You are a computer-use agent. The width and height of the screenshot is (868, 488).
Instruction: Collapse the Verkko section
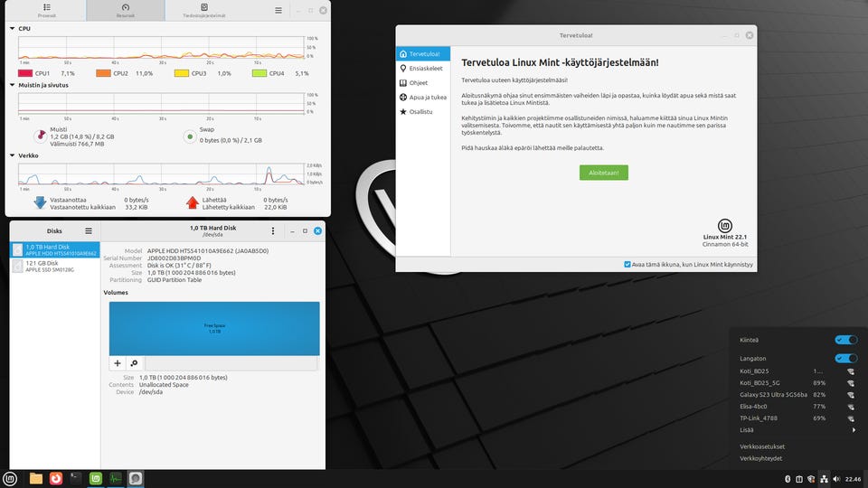(12, 155)
